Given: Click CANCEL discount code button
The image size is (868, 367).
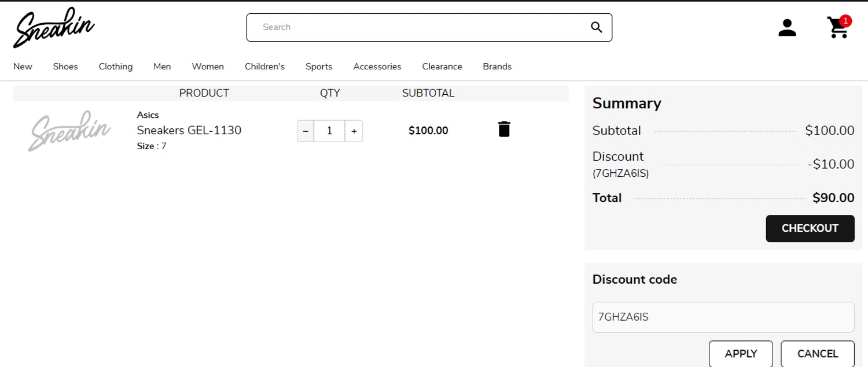Looking at the screenshot, I should [x=817, y=354].
